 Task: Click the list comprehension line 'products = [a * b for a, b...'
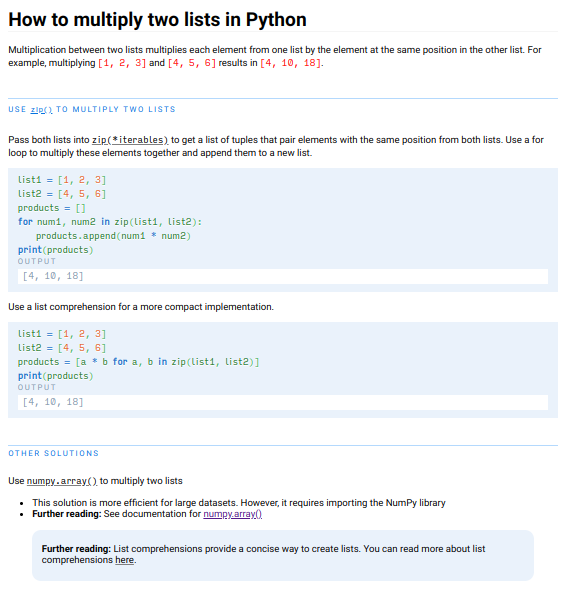[x=138, y=362]
